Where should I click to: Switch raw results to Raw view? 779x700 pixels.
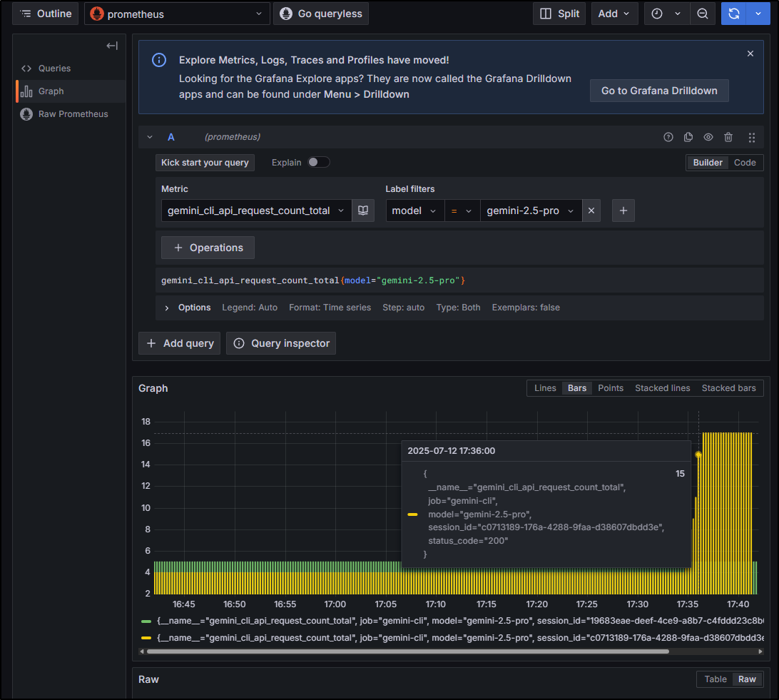[747, 679]
